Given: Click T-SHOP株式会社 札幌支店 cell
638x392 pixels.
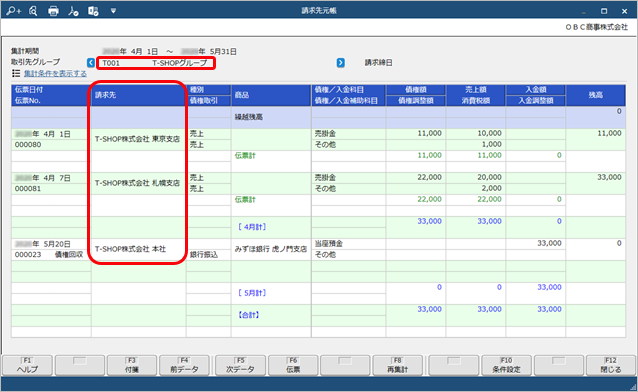Looking at the screenshot, I should [x=137, y=183].
